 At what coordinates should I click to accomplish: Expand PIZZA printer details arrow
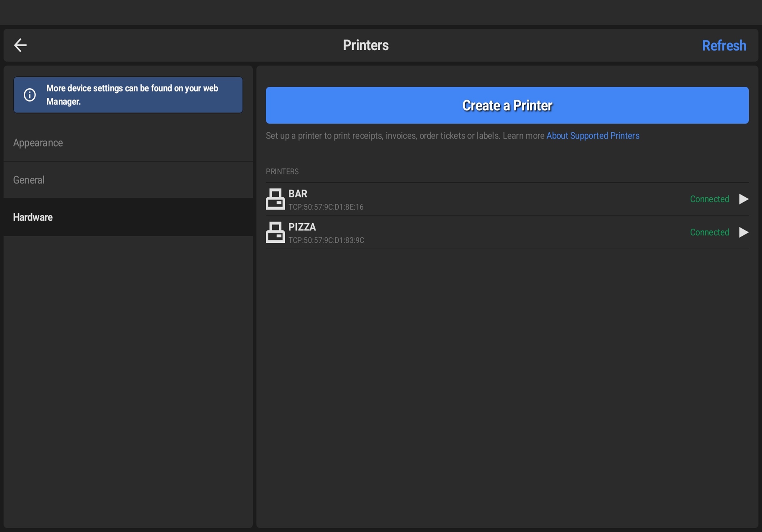pos(744,232)
